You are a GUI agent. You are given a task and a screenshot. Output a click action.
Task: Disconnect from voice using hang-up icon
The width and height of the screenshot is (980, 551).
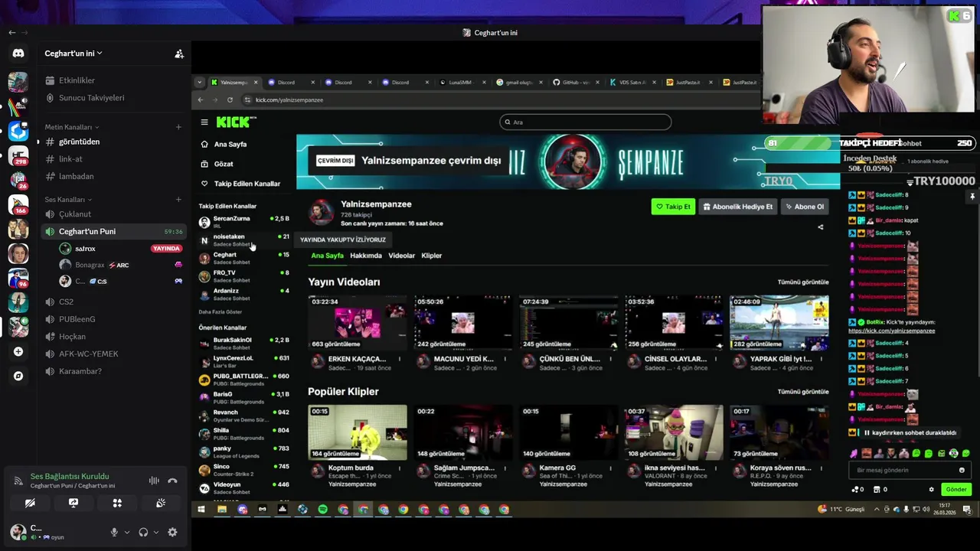point(172,481)
